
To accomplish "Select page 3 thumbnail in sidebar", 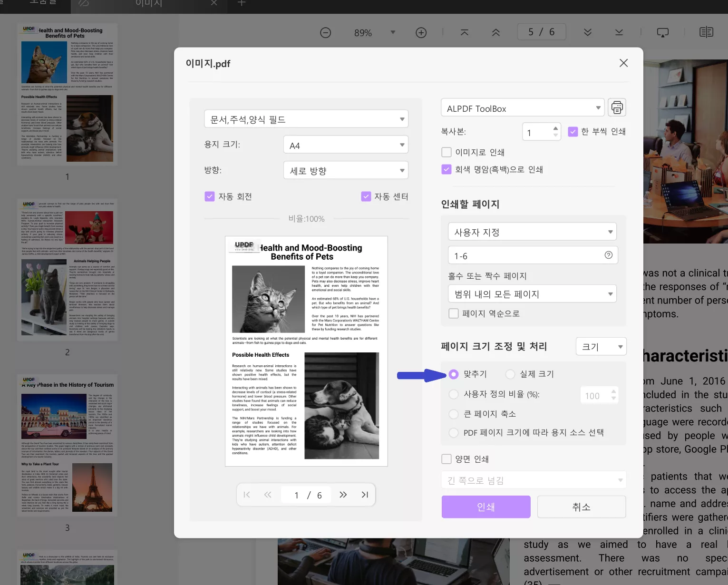I will [67, 445].
